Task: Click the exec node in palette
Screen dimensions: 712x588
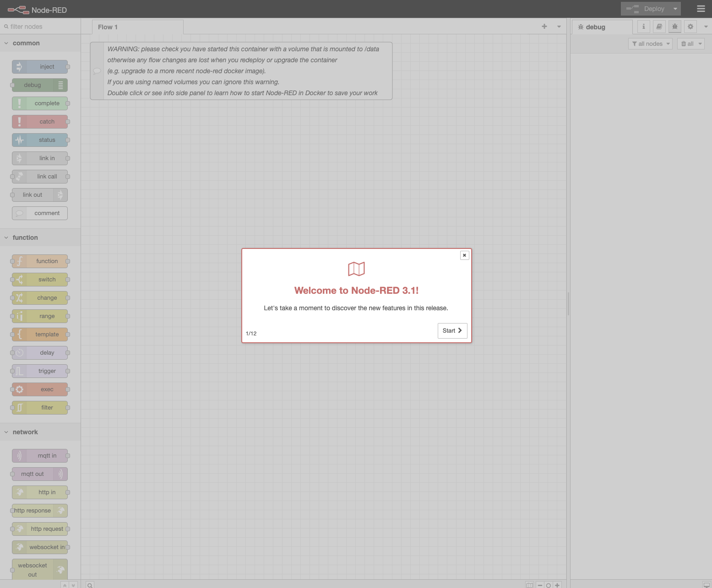Action: pyautogui.click(x=40, y=389)
